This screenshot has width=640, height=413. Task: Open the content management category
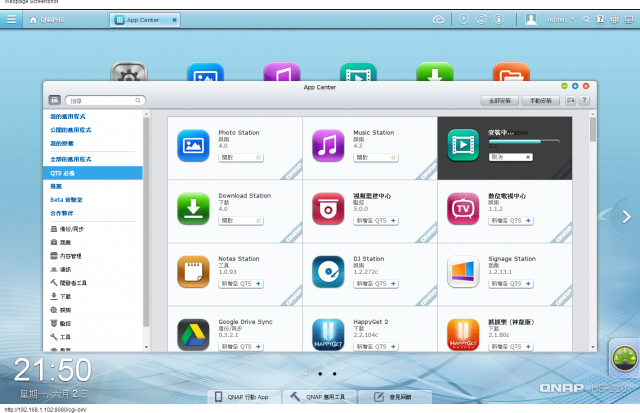click(x=66, y=256)
